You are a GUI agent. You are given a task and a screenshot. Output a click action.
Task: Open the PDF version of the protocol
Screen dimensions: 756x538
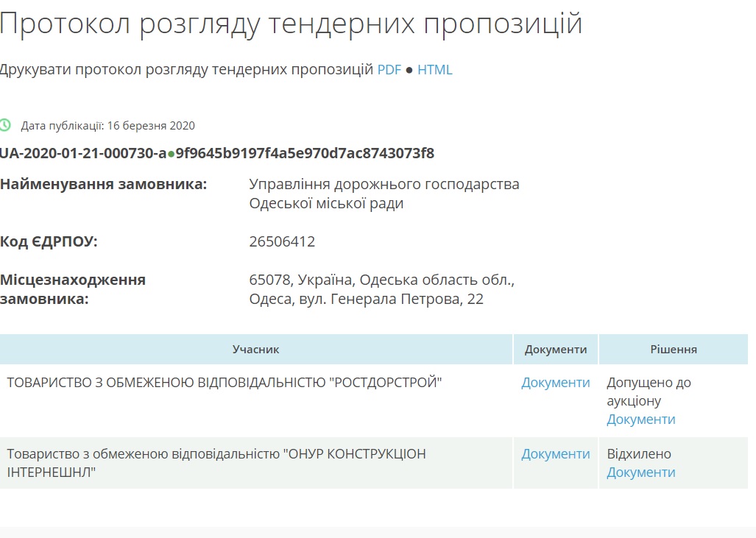[x=389, y=70]
